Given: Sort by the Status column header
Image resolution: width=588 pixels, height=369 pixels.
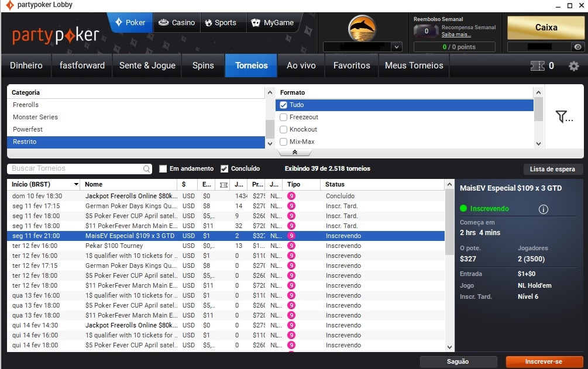Looking at the screenshot, I should (382, 185).
